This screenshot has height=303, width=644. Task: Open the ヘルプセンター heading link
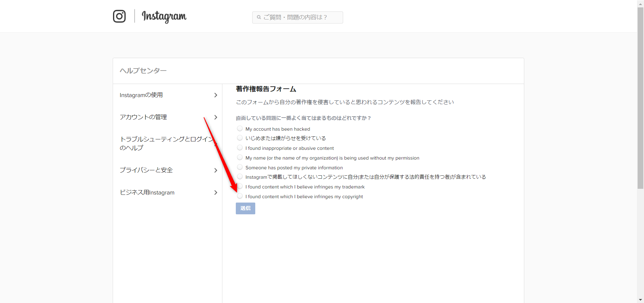tap(143, 71)
